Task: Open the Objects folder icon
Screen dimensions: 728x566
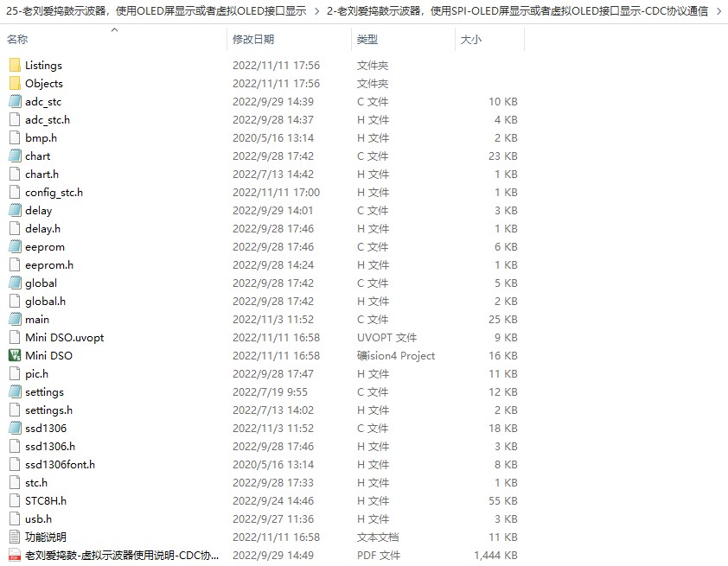Action: pos(14,83)
